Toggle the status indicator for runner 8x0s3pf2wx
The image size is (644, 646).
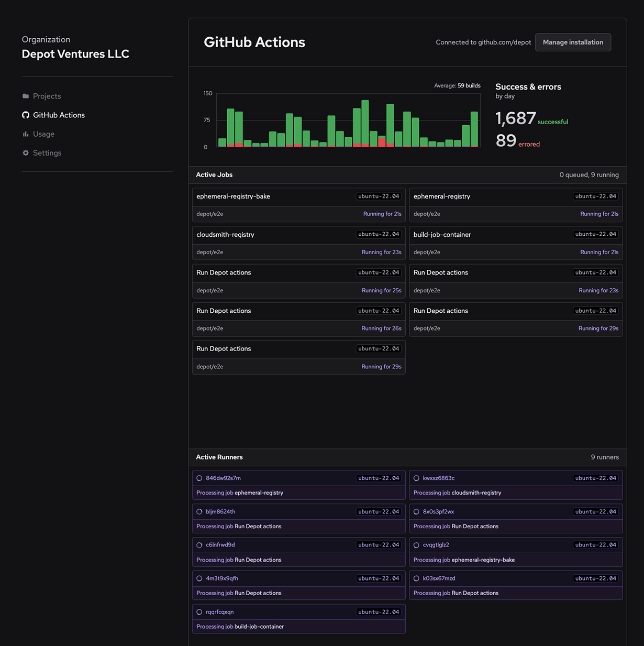click(x=416, y=511)
